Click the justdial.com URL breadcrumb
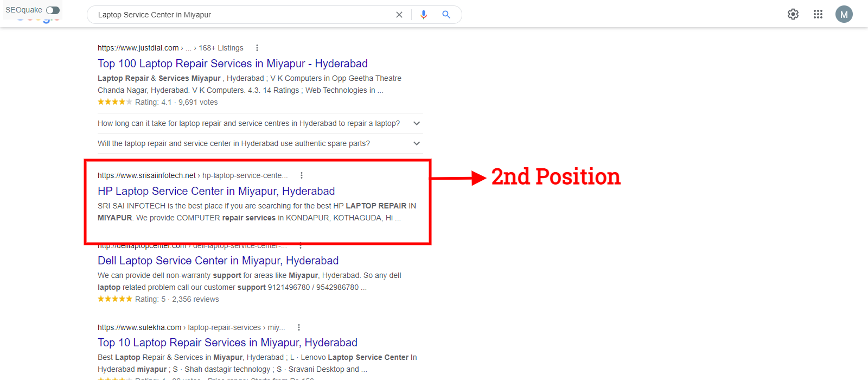Viewport: 868px width, 380px height. (x=170, y=48)
